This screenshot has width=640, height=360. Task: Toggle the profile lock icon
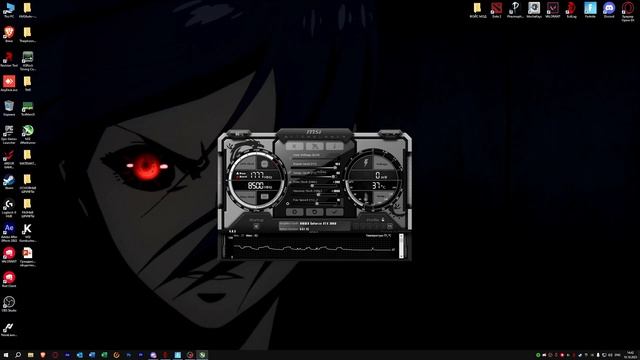[x=383, y=220]
